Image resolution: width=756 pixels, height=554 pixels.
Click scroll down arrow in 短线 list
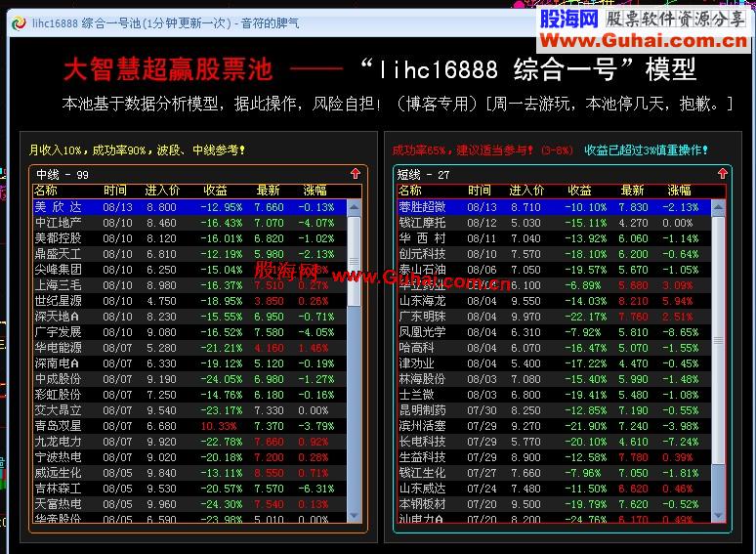pos(718,515)
